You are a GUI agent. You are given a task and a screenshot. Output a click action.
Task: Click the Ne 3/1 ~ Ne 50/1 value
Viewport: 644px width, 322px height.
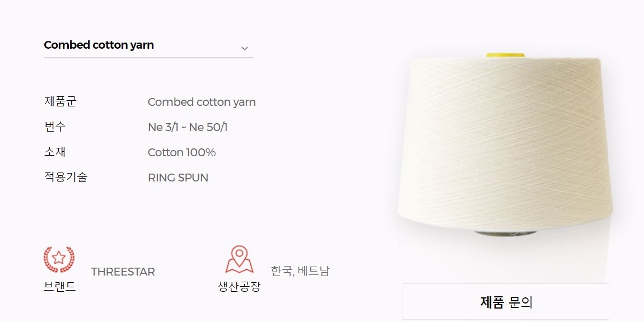(x=188, y=127)
